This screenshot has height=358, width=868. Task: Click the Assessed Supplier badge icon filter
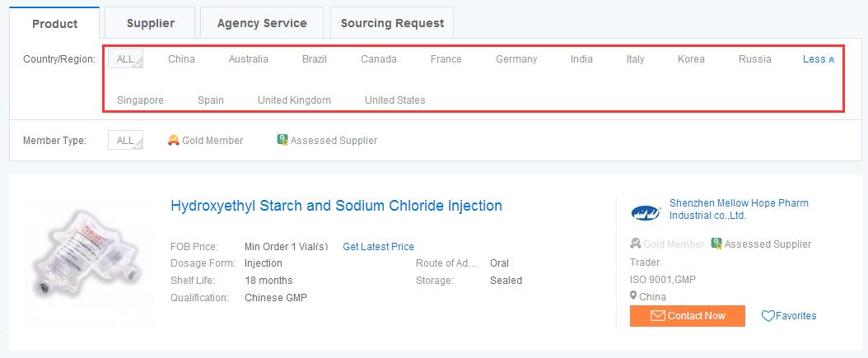point(282,140)
